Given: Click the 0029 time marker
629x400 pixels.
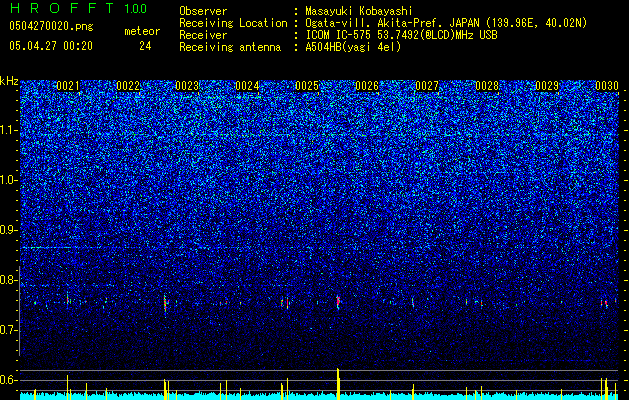Looking at the screenshot, I should pos(547,86).
